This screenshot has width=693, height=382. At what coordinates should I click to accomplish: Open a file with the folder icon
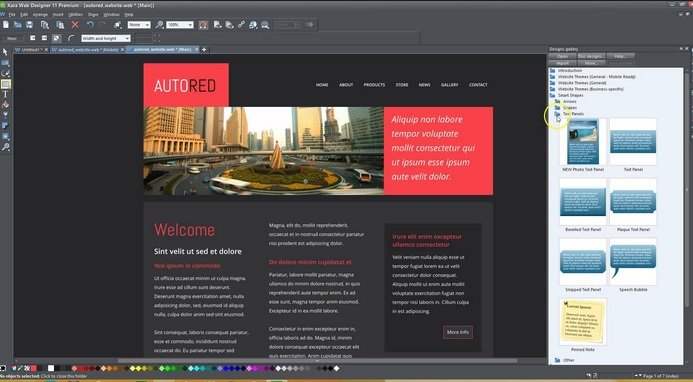click(x=18, y=25)
